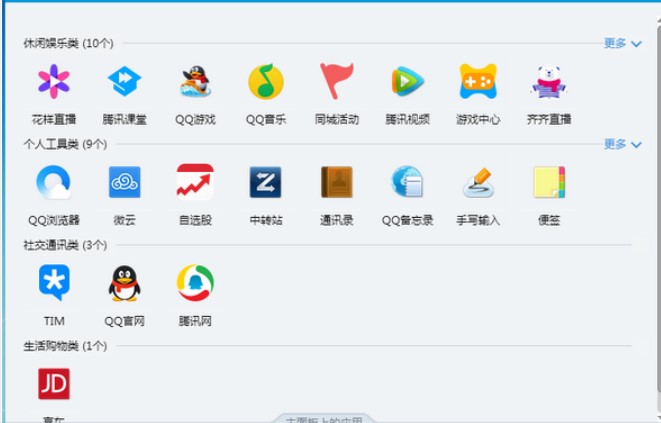Expand 更多 in 个人工具类 section
This screenshot has width=661, height=423.
(x=623, y=144)
